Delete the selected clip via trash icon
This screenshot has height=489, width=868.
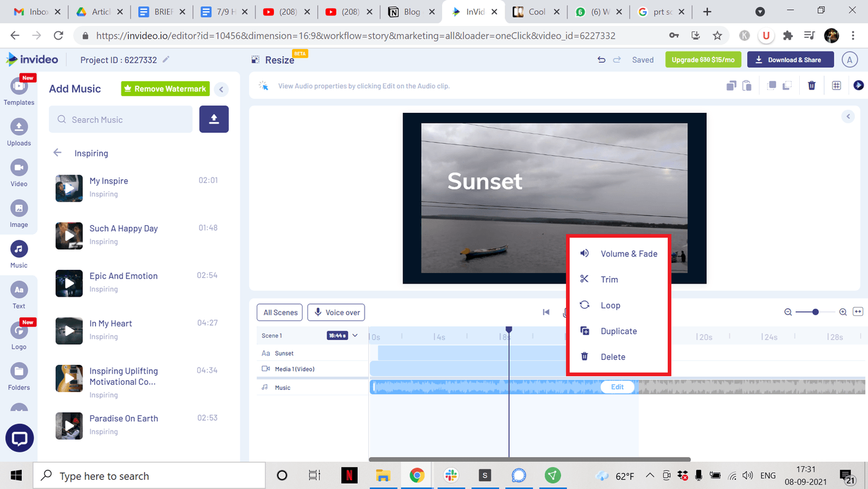pyautogui.click(x=812, y=85)
